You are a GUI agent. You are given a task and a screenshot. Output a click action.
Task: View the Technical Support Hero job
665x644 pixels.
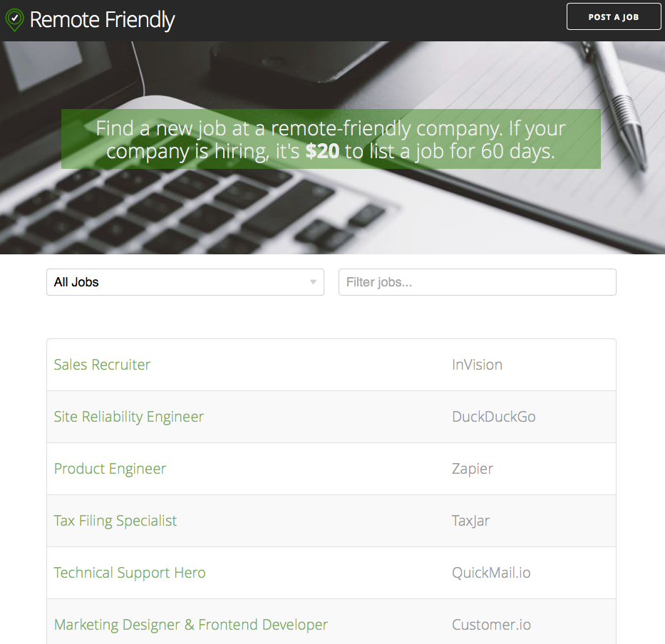point(129,573)
